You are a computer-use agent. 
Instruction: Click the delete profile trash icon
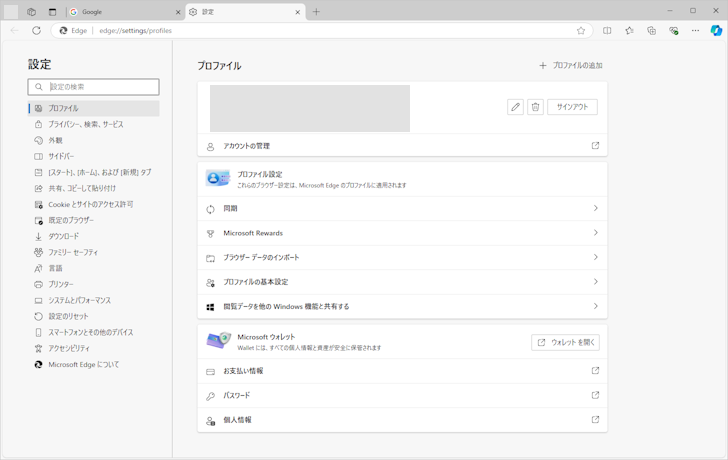pyautogui.click(x=535, y=107)
